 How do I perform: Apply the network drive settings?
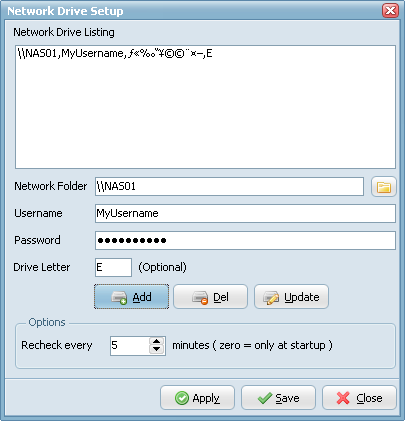click(x=197, y=398)
